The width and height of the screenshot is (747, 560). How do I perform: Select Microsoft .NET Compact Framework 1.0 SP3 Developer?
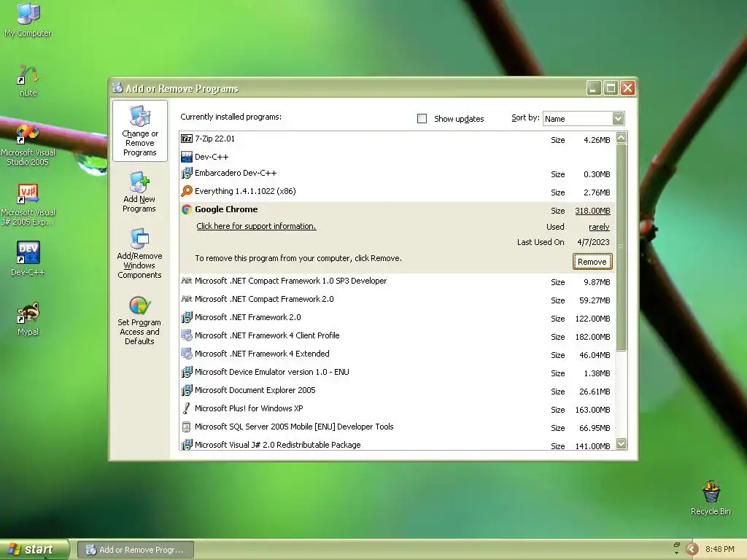coord(398,281)
